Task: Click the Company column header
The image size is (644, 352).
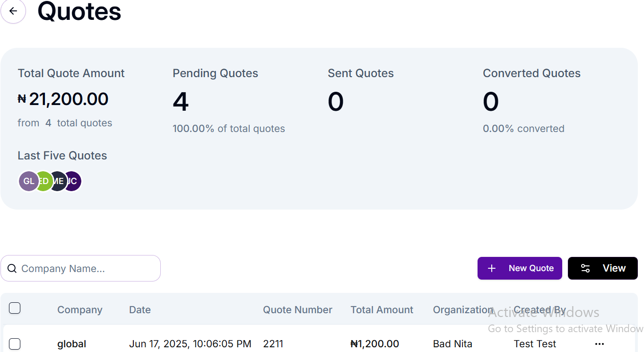Action: [x=80, y=310]
